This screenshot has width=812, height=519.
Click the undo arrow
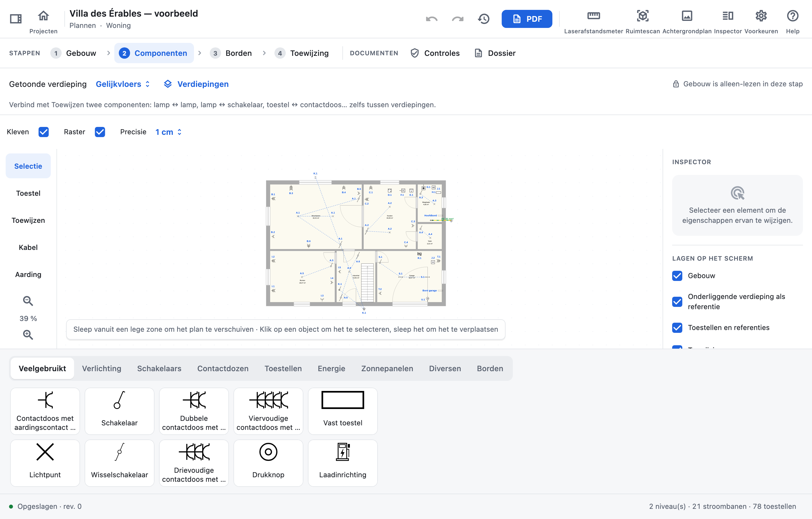(432, 19)
